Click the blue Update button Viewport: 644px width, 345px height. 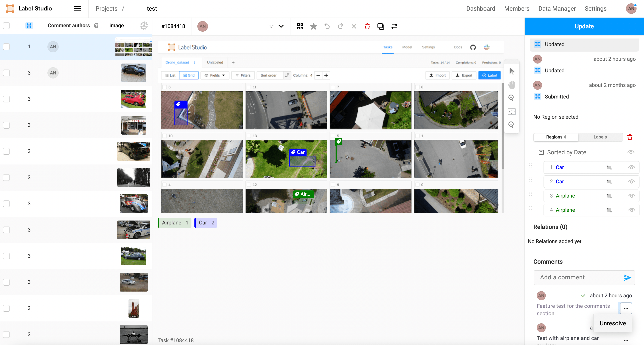584,26
